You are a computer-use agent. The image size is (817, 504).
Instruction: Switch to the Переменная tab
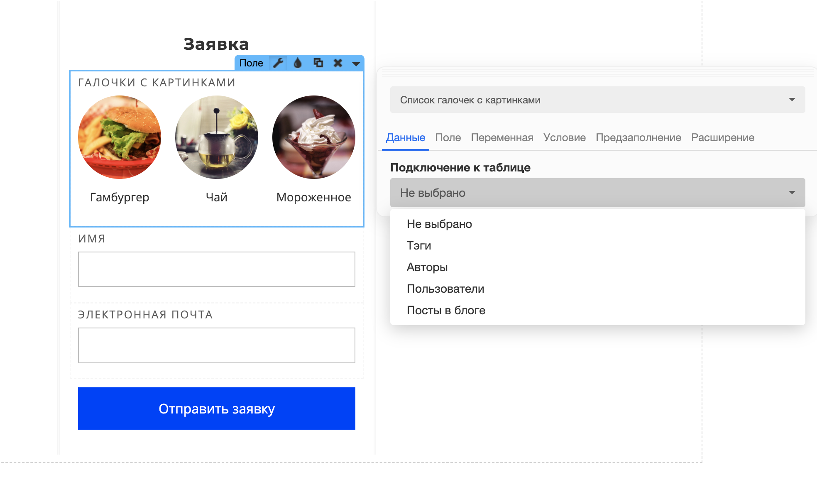point(502,137)
